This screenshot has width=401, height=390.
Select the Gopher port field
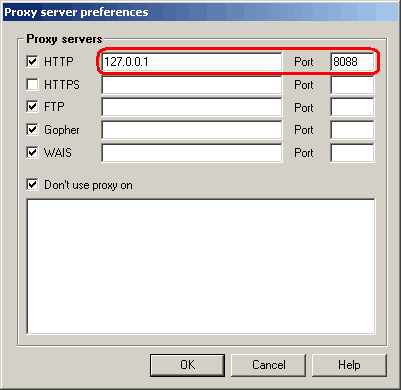(352, 130)
